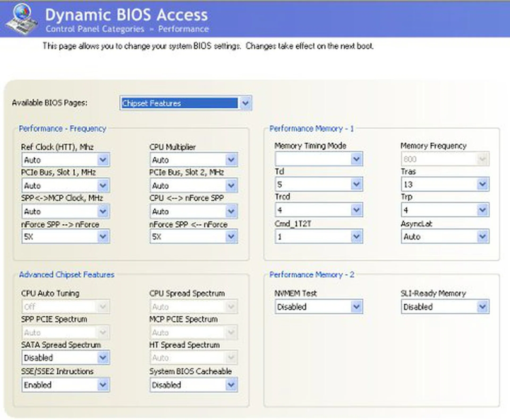This screenshot has height=420, width=510.
Task: Expand the Td timing dropdown showing 5
Action: tap(356, 184)
